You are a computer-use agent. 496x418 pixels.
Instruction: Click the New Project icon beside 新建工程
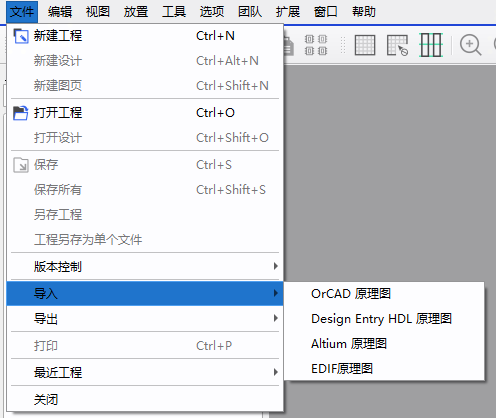pos(21,36)
